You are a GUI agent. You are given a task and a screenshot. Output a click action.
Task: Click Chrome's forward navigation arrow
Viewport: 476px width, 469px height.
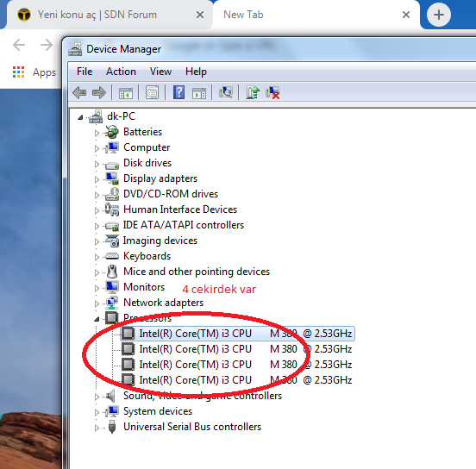[47, 45]
